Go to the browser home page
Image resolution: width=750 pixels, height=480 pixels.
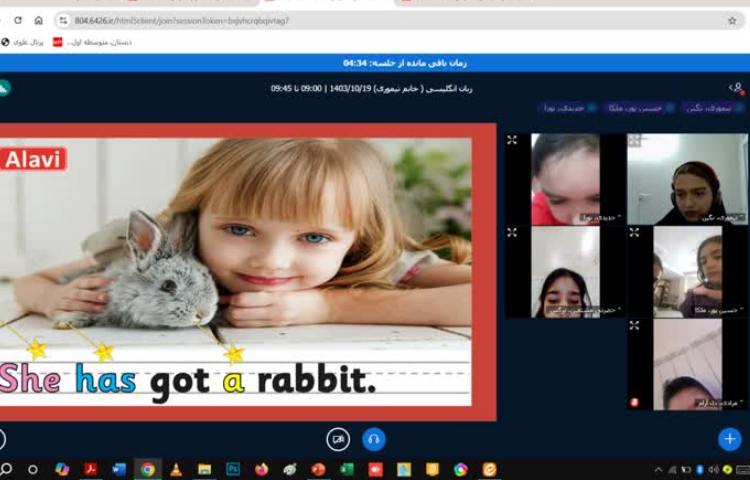39,21
